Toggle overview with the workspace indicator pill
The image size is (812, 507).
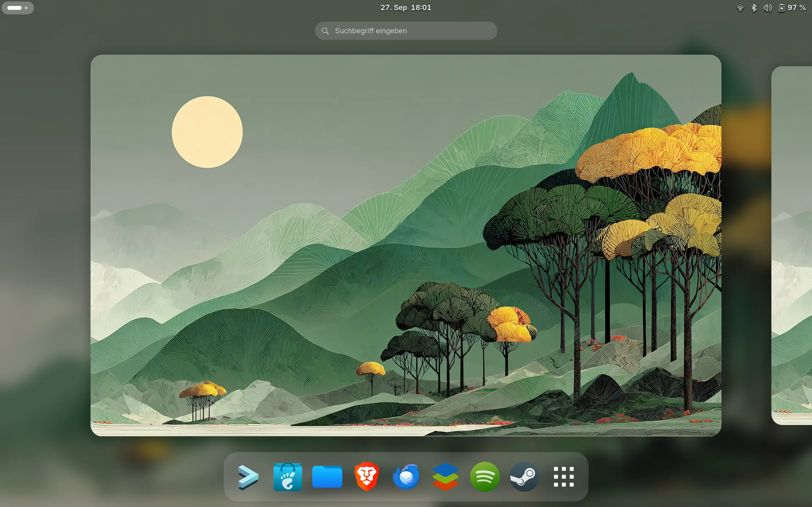tap(17, 8)
